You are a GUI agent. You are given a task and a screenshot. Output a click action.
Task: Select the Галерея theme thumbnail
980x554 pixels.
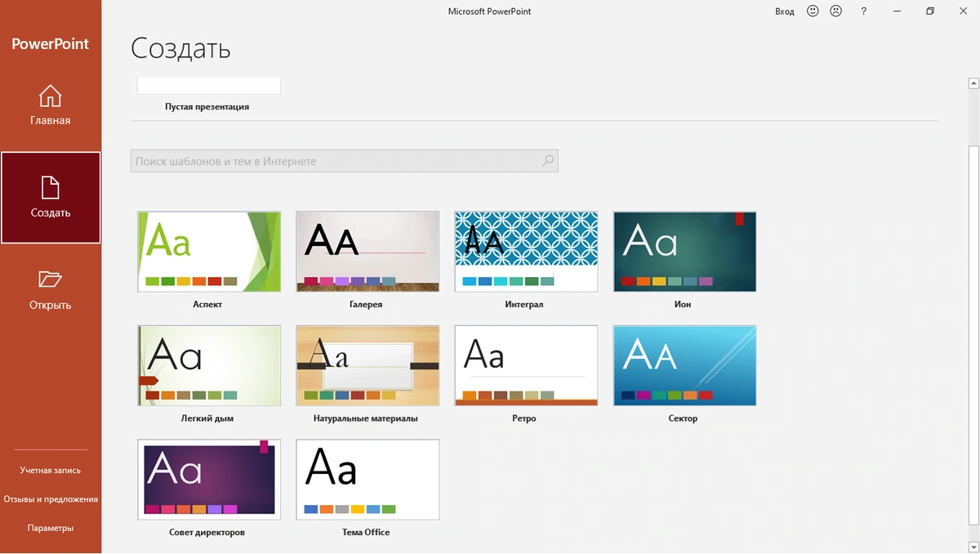(367, 252)
